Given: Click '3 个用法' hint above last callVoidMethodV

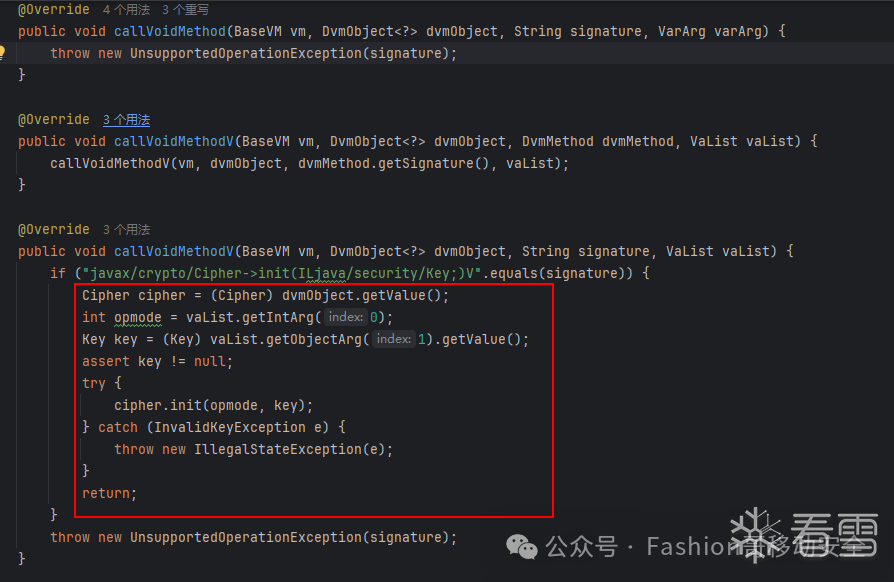Looking at the screenshot, I should coord(127,230).
